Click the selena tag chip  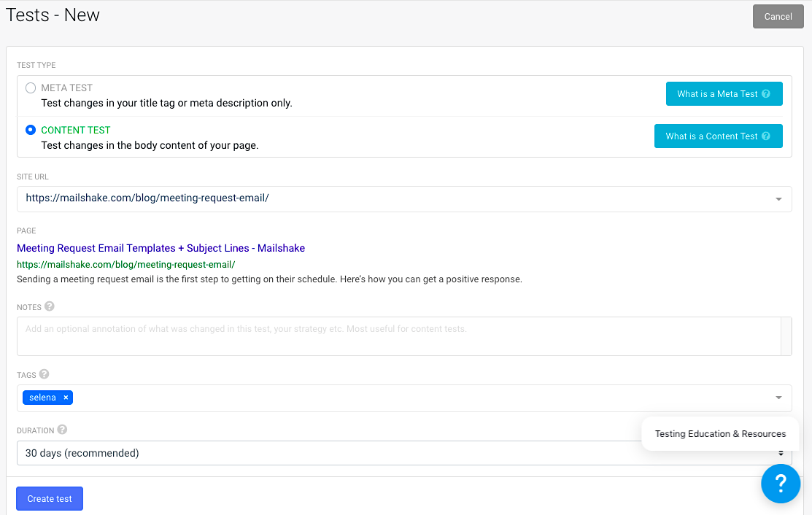click(x=42, y=398)
